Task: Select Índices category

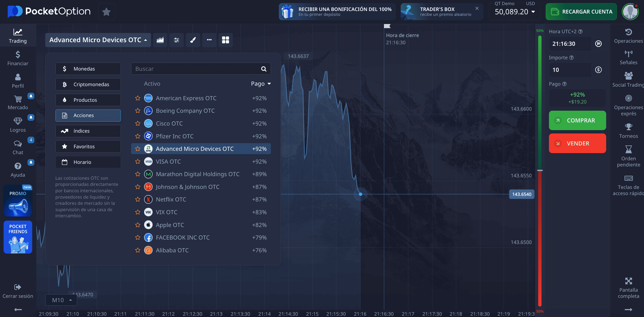Action: pyautogui.click(x=88, y=131)
